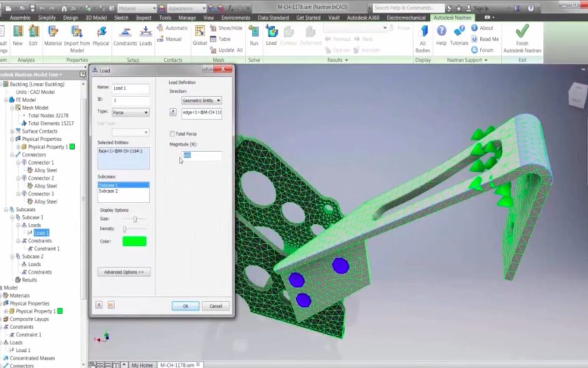Switch to the Assemble ribbon tab
This screenshot has width=588, height=368.
coord(20,18)
